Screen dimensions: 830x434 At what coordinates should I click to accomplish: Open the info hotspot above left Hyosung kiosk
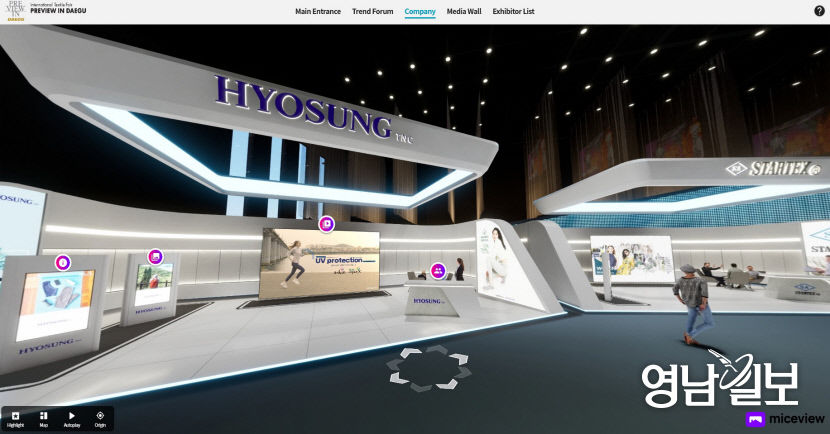(63, 263)
